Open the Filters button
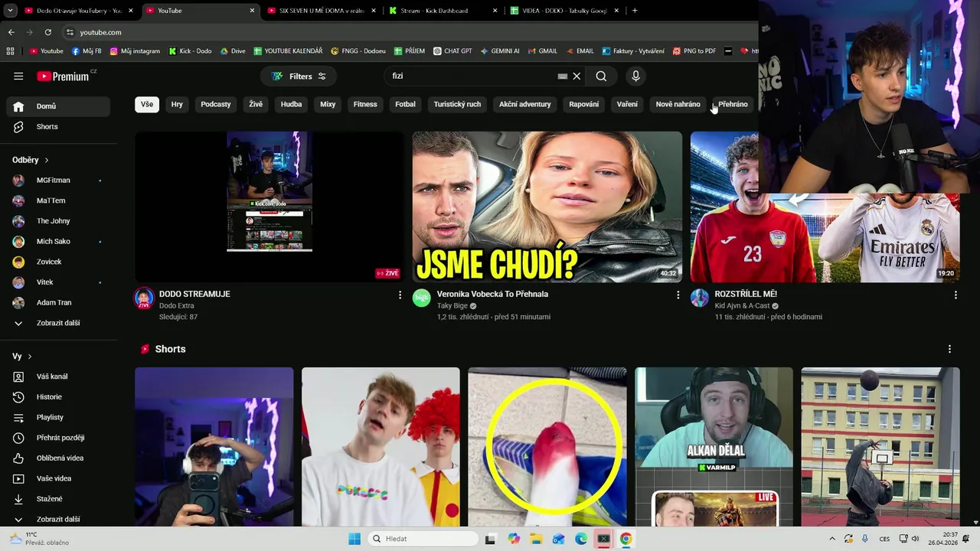 (299, 77)
